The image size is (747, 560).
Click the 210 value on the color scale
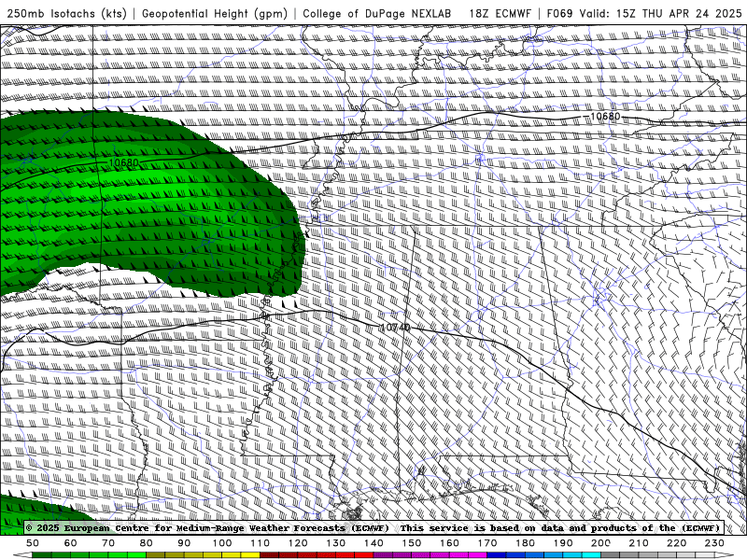pyautogui.click(x=639, y=543)
